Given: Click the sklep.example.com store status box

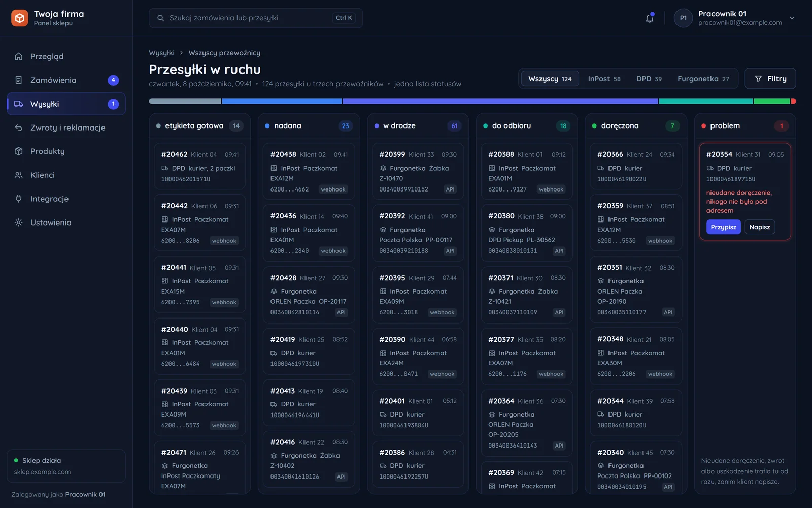Looking at the screenshot, I should pyautogui.click(x=66, y=466).
